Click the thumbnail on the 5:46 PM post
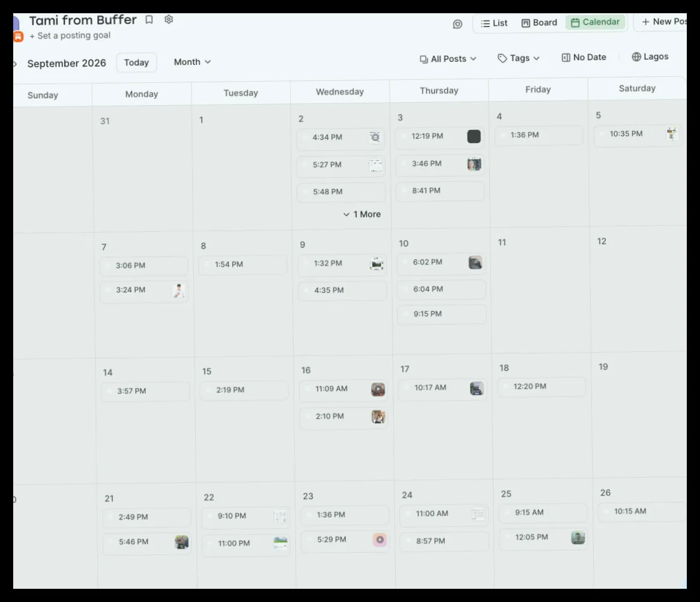 [181, 542]
